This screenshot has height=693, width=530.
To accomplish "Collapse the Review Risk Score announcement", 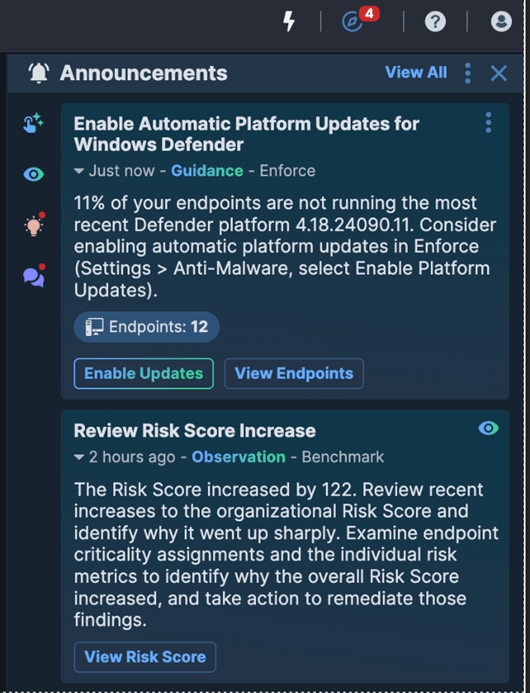I will tap(79, 457).
